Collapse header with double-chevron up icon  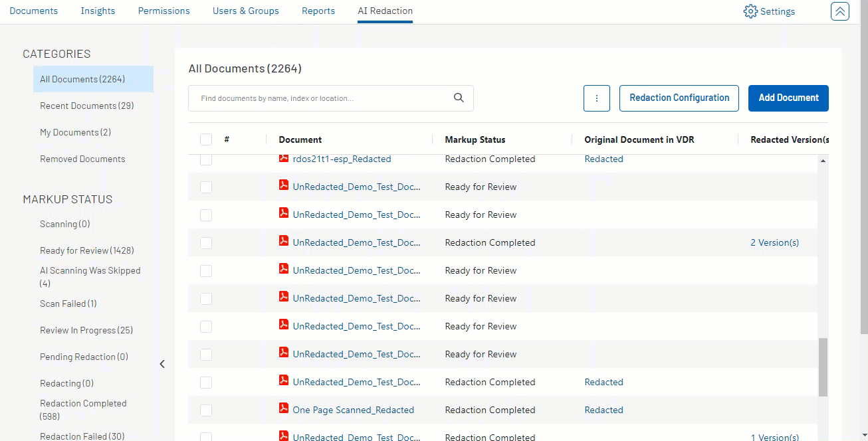coord(839,11)
